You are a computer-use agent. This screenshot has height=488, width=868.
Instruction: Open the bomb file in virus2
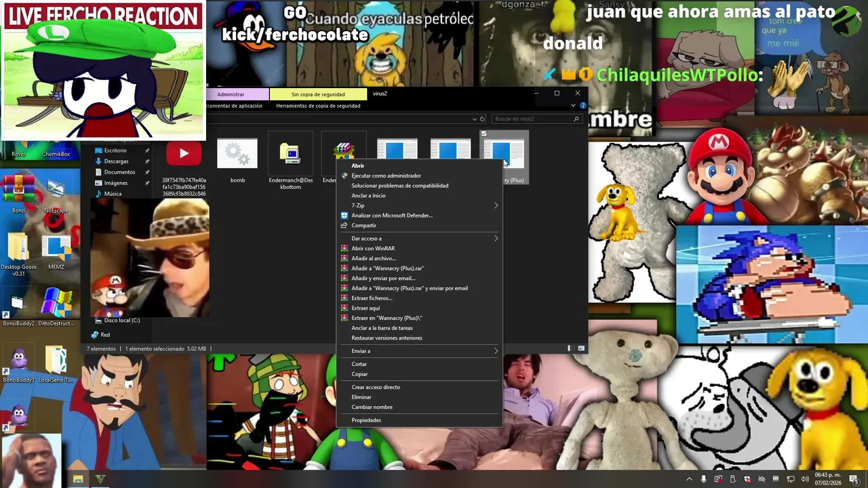(237, 154)
